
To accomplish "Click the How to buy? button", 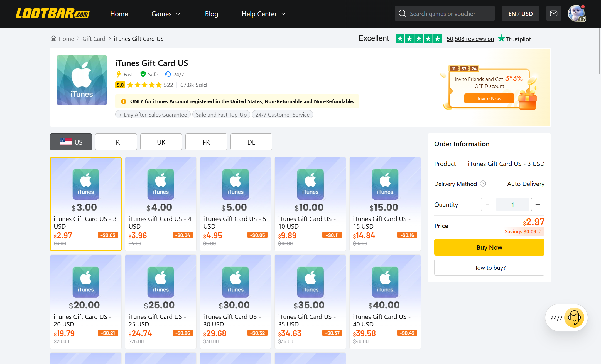I will click(x=489, y=267).
